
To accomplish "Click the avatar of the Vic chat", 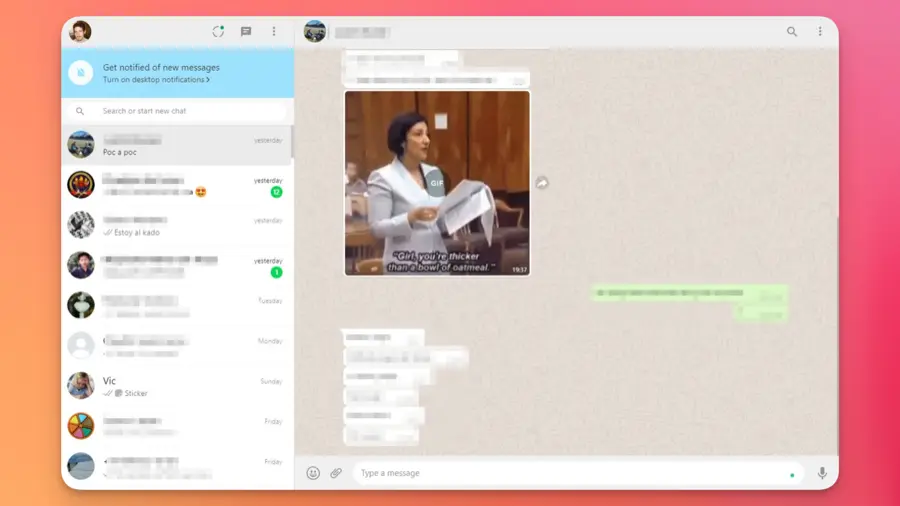I will (x=81, y=386).
